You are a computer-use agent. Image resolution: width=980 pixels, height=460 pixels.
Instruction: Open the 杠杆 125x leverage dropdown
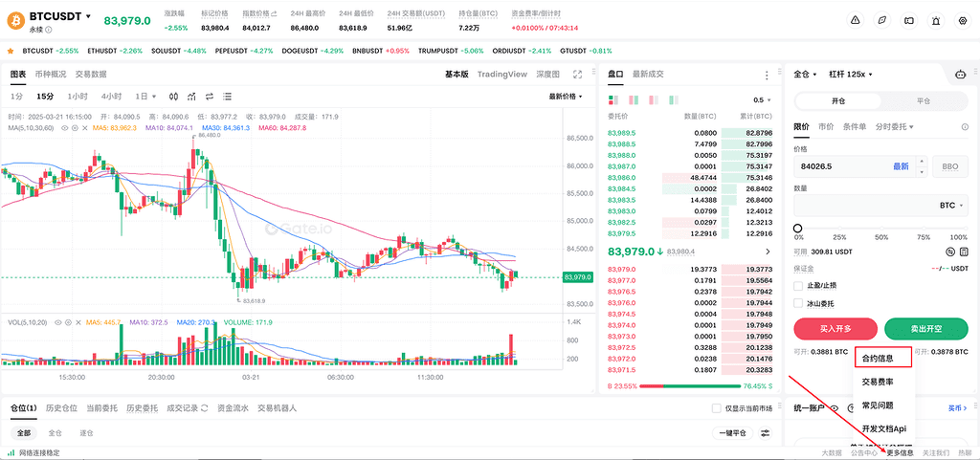851,74
